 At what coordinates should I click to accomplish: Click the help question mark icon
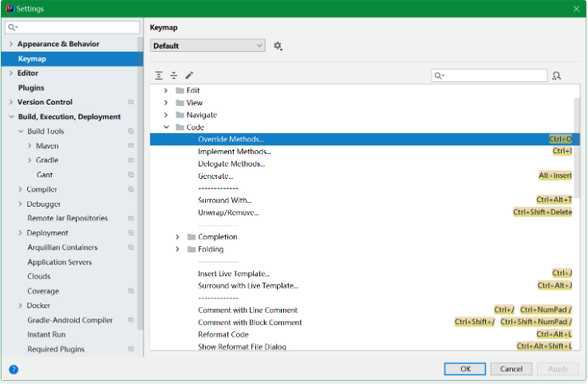pyautogui.click(x=14, y=370)
